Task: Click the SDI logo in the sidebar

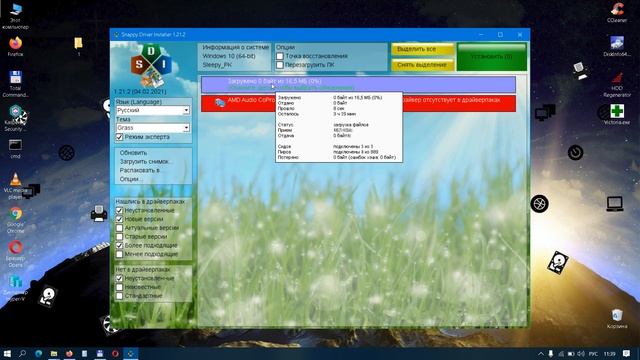Action: point(151,65)
